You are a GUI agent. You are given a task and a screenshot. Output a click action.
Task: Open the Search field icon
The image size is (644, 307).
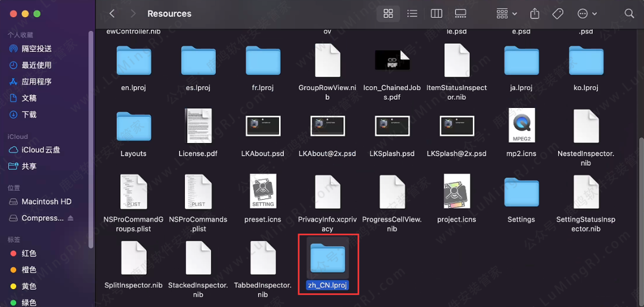coord(629,13)
